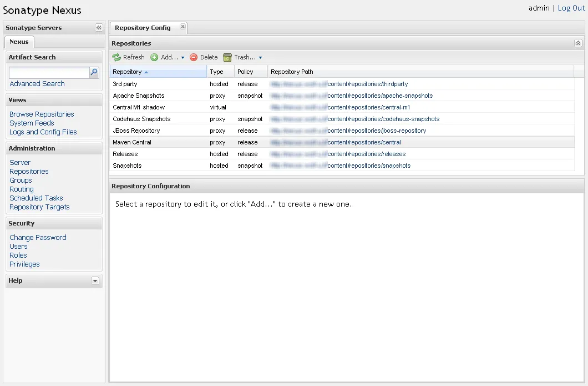Click the artifact search magnifier icon

[94, 72]
